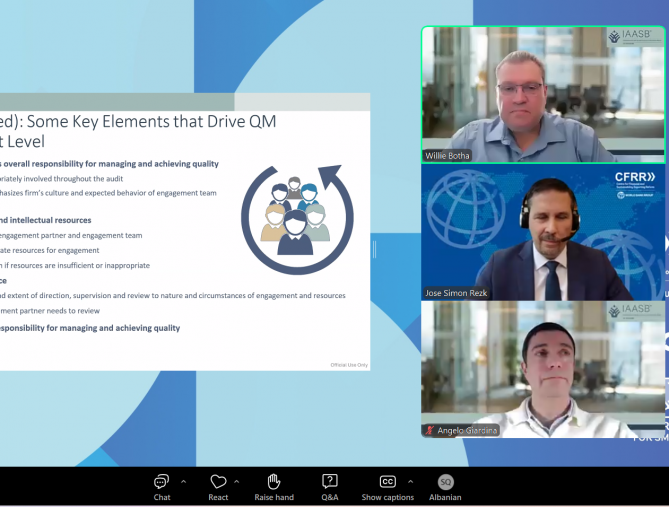Expand the React options arrow
This screenshot has height=507, width=669.
[237, 482]
